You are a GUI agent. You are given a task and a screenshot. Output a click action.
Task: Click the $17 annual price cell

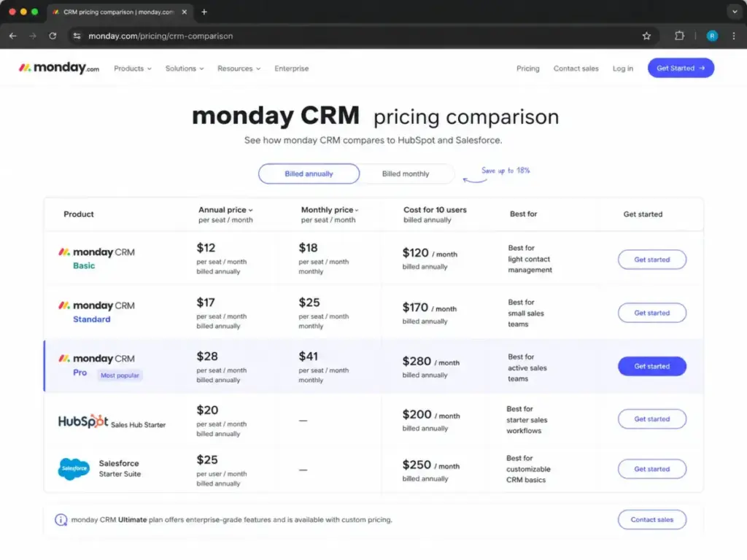coord(222,314)
